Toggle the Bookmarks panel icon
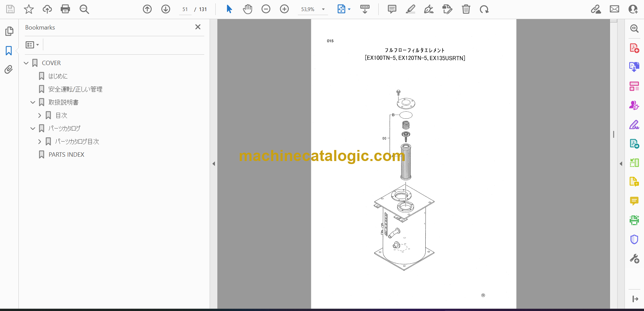 9,51
